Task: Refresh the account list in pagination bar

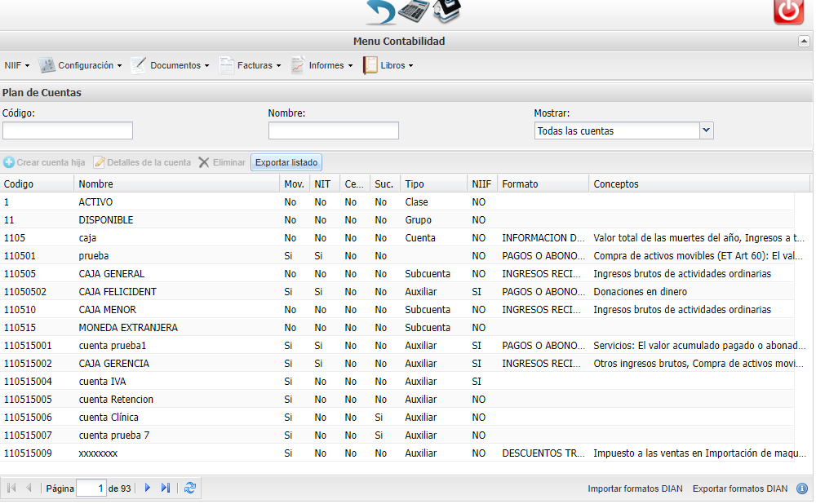Action: pyautogui.click(x=190, y=488)
